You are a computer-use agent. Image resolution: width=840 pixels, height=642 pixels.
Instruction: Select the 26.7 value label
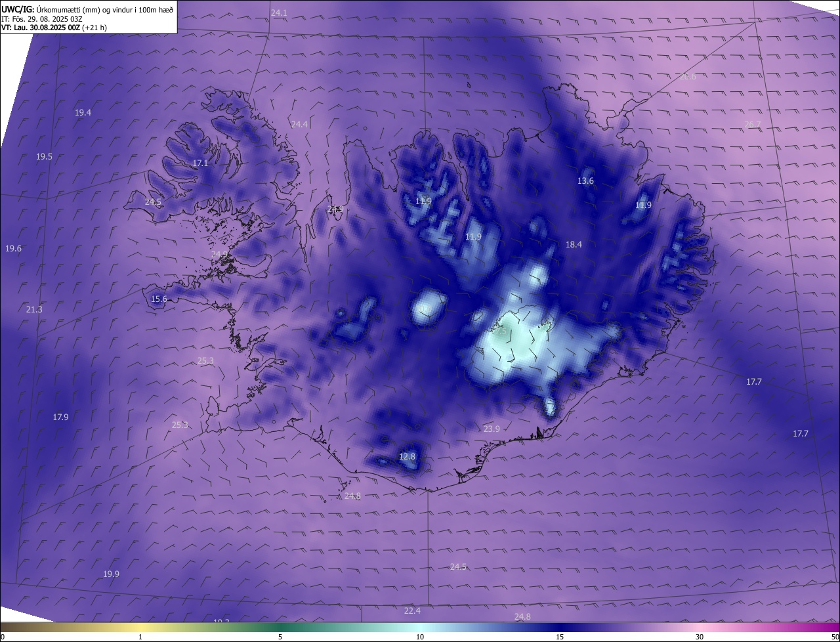(753, 125)
